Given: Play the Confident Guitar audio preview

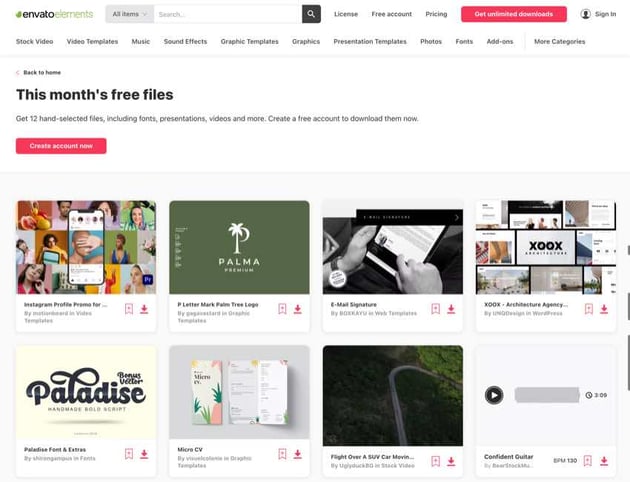Looking at the screenshot, I should click(x=494, y=395).
